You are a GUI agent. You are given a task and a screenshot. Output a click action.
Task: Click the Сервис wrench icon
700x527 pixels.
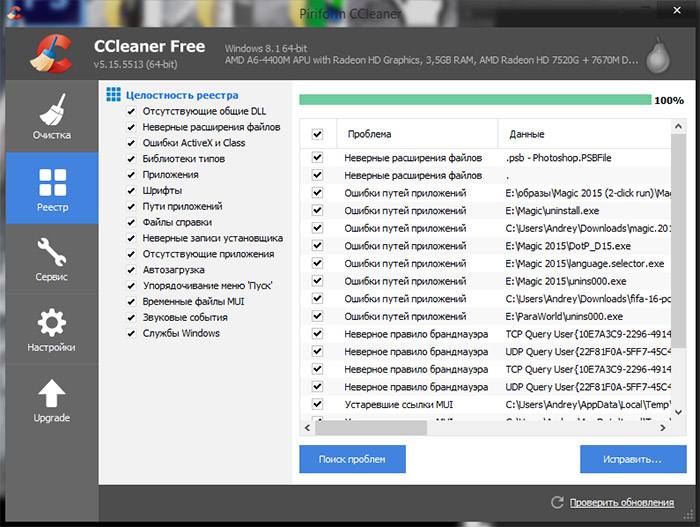click(x=50, y=250)
